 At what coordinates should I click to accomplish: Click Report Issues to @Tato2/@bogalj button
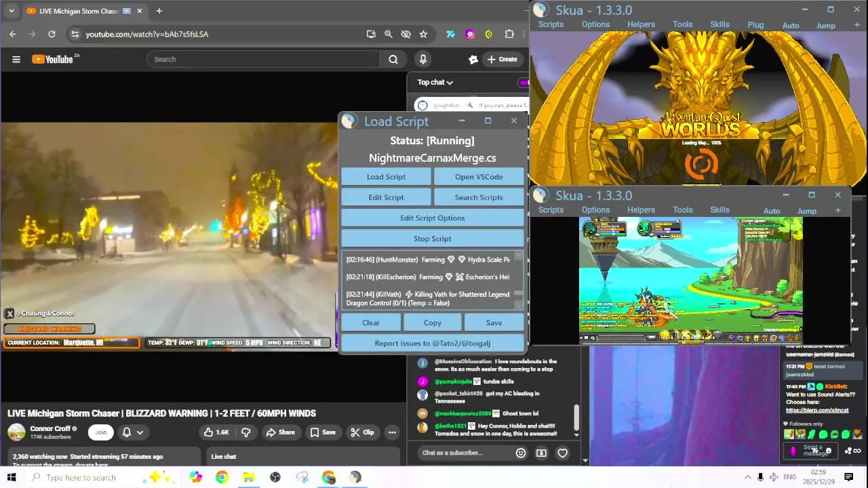(433, 343)
